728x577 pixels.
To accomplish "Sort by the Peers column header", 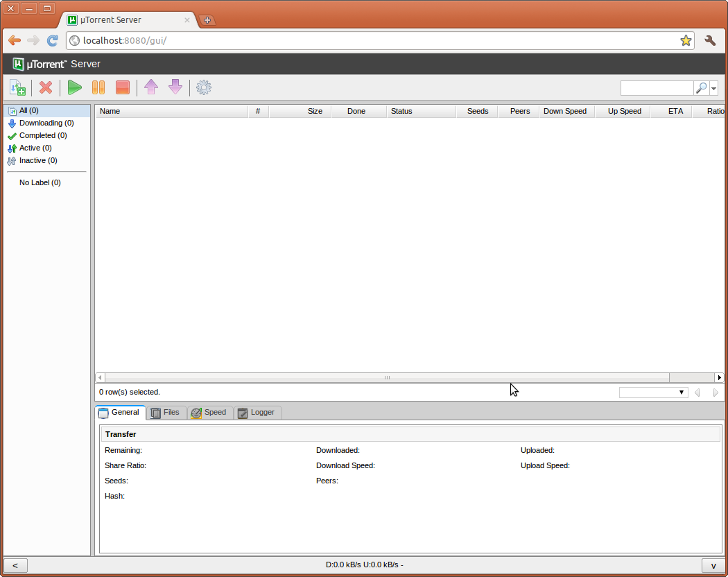I will coord(519,111).
